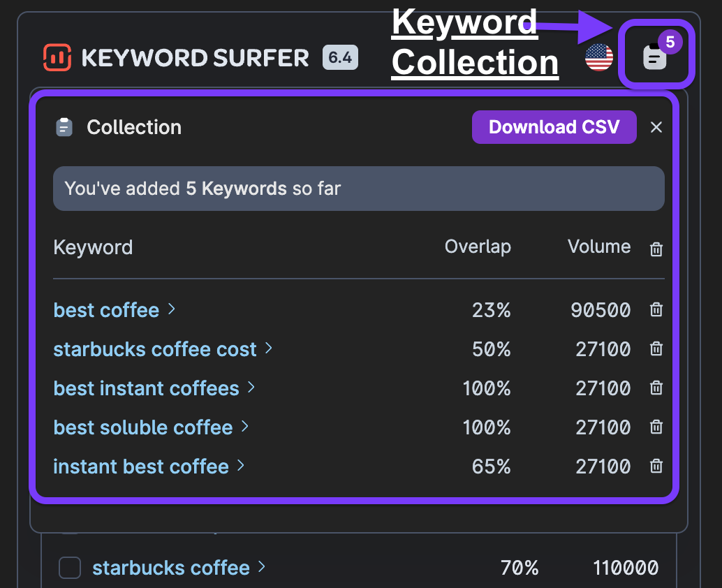The width and height of the screenshot is (722, 588).
Task: Click the Download CSV button
Action: [x=554, y=127]
